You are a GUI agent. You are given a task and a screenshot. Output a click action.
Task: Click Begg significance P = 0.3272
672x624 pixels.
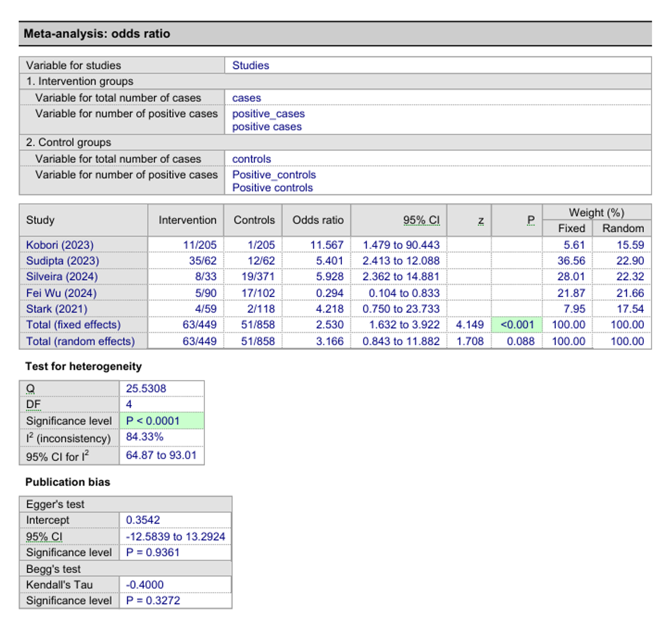[x=153, y=601]
